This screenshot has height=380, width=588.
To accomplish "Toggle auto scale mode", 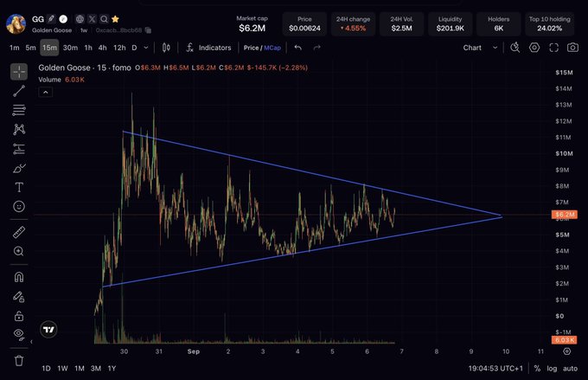I will click(570, 369).
